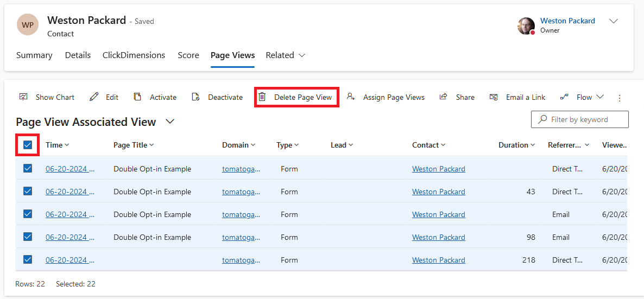This screenshot has width=644, height=299.
Task: Switch to the Summary tab
Action: point(35,55)
